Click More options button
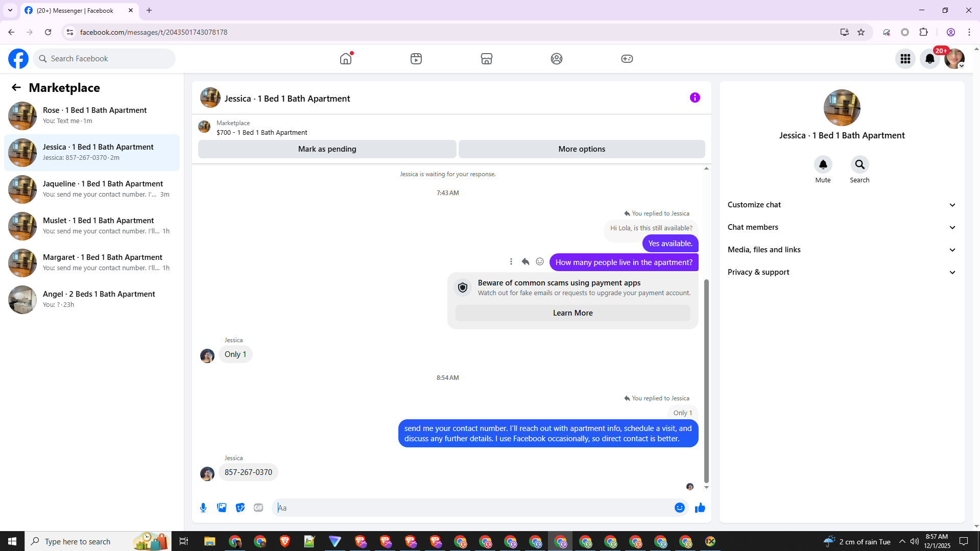The image size is (980, 551). 582,149
